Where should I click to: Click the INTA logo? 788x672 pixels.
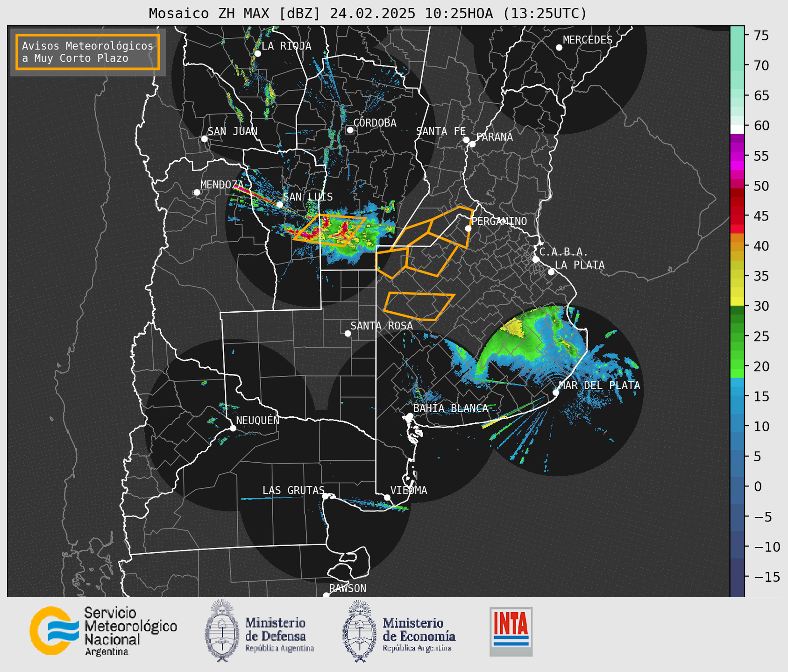tap(511, 631)
